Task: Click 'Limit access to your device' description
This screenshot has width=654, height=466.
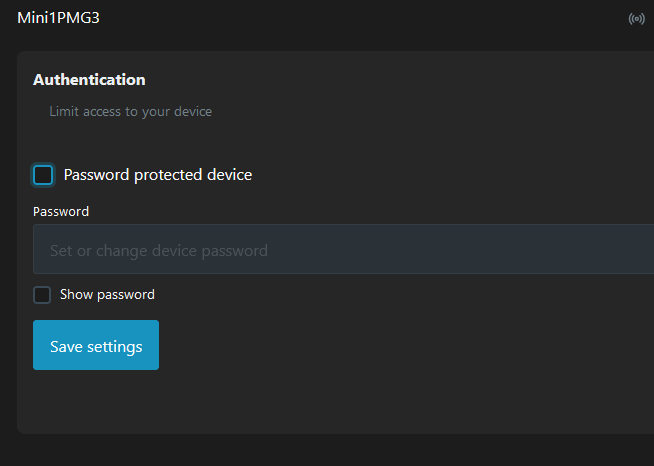Action: click(x=131, y=111)
